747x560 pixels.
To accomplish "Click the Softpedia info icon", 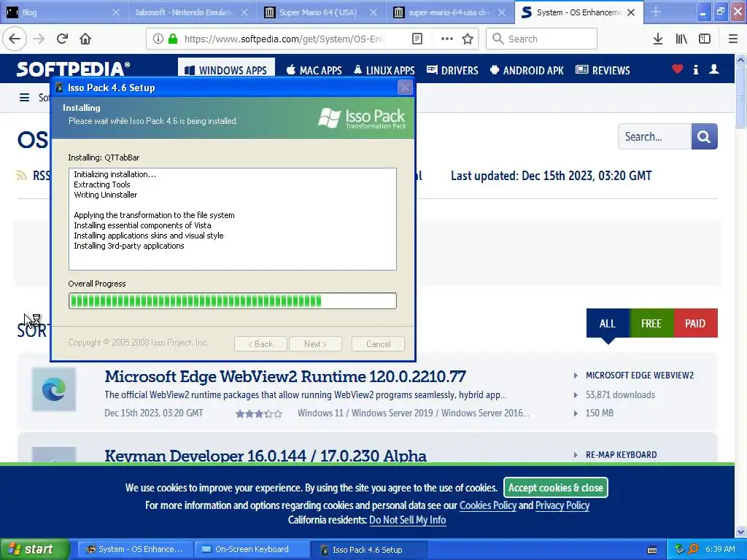I will click(695, 69).
